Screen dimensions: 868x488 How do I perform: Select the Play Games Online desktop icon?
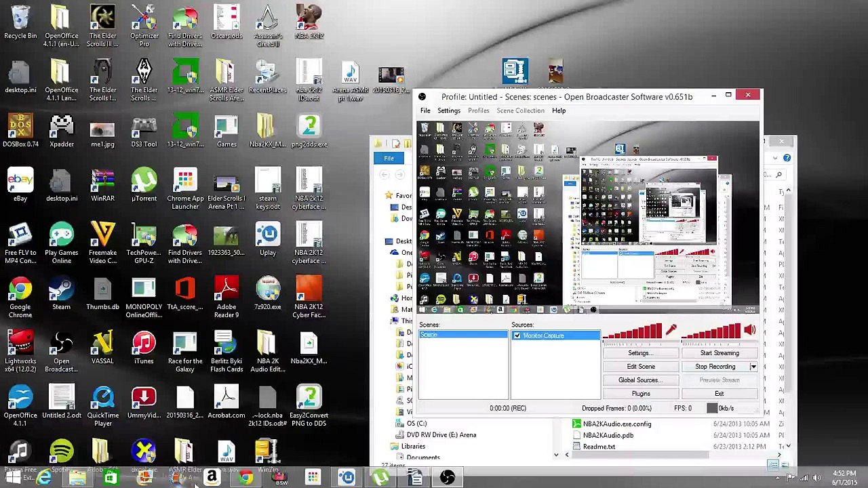(x=62, y=243)
